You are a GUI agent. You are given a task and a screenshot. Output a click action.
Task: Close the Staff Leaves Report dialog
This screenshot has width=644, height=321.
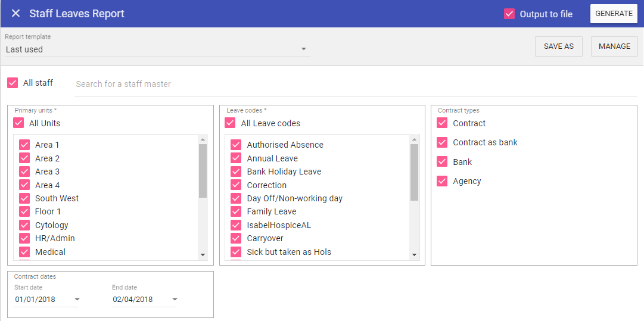tap(16, 14)
